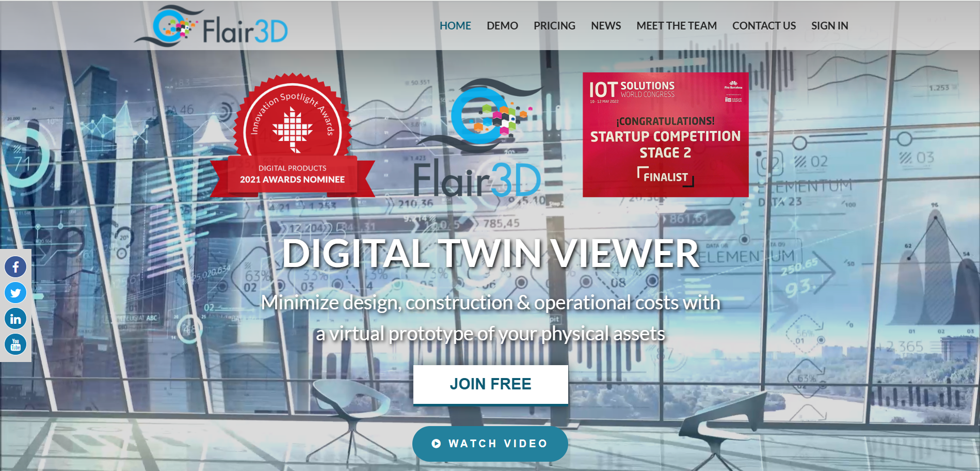Click the WATCH VIDEO button
Viewport: 980px width, 471px height.
[490, 444]
